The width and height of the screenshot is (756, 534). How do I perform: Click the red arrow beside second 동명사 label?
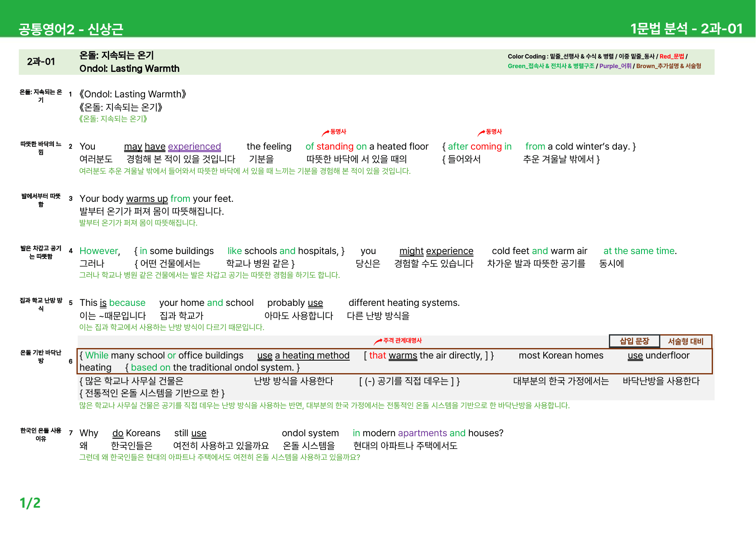pyautogui.click(x=481, y=133)
